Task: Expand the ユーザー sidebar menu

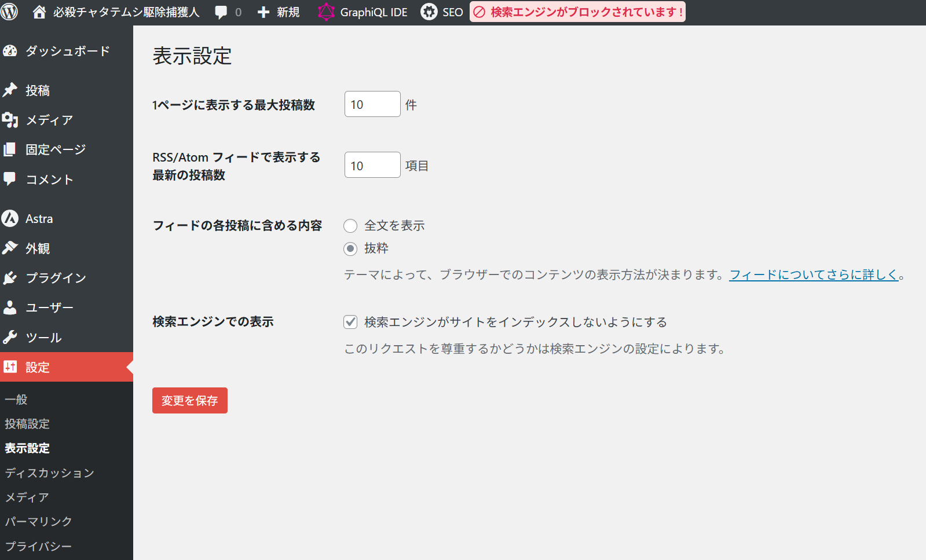Action: [49, 308]
